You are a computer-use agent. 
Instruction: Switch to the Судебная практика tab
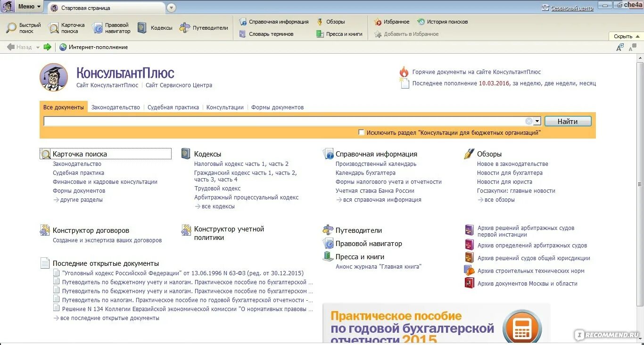tap(173, 107)
